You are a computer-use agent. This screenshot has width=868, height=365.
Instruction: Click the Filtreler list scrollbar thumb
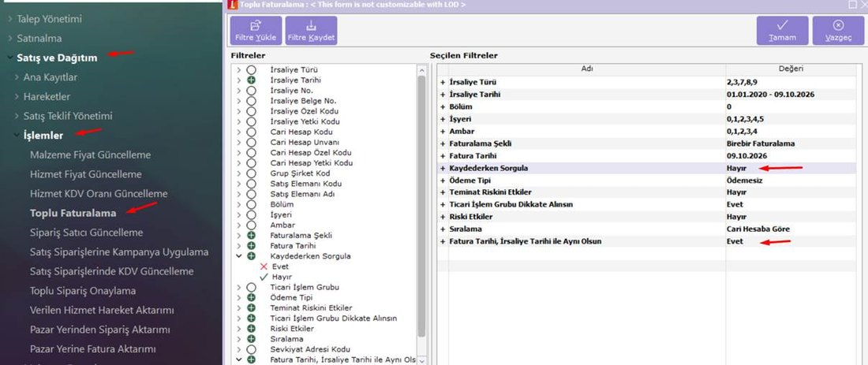coord(422,206)
